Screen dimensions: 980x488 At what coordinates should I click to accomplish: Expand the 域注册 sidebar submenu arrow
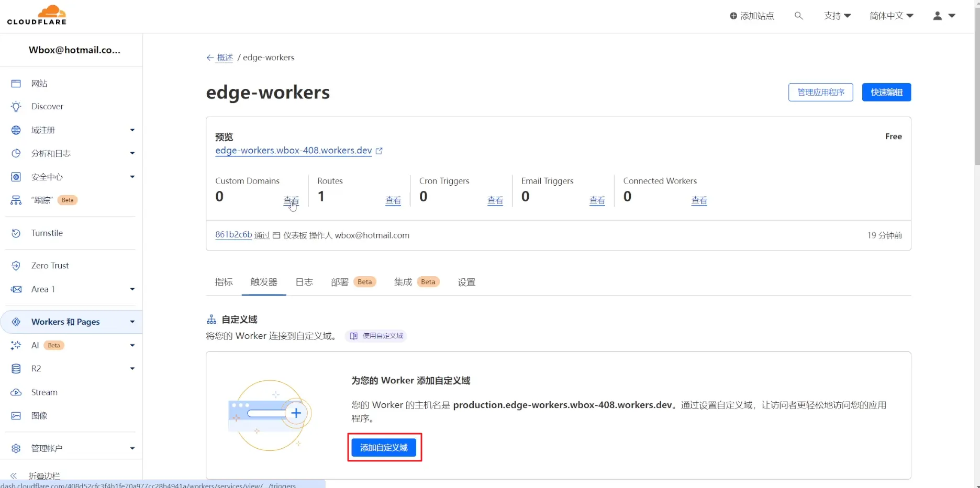coord(132,130)
